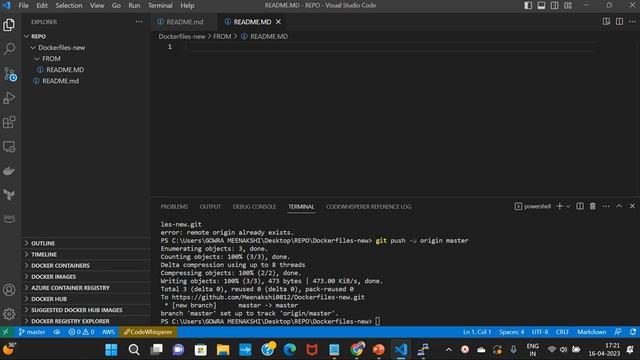This screenshot has width=640, height=360.
Task: Toggle the bottom panel visibility
Action: pos(541,5)
